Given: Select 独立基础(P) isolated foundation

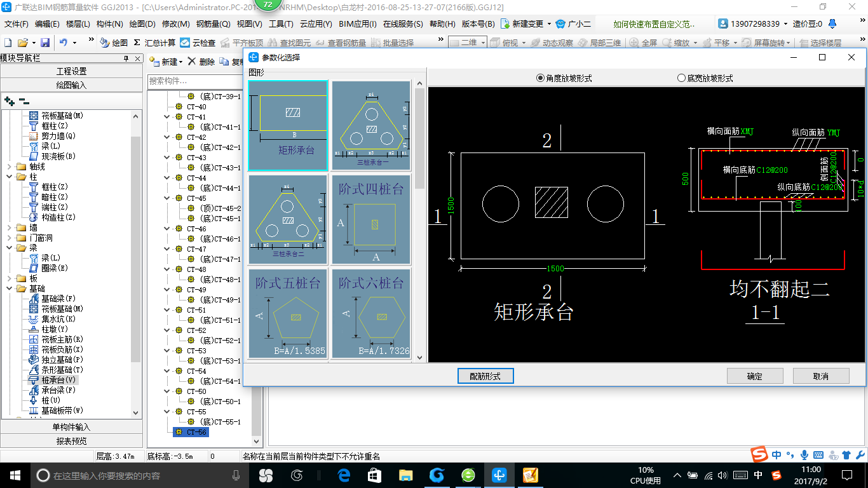Looking at the screenshot, I should pos(56,360).
